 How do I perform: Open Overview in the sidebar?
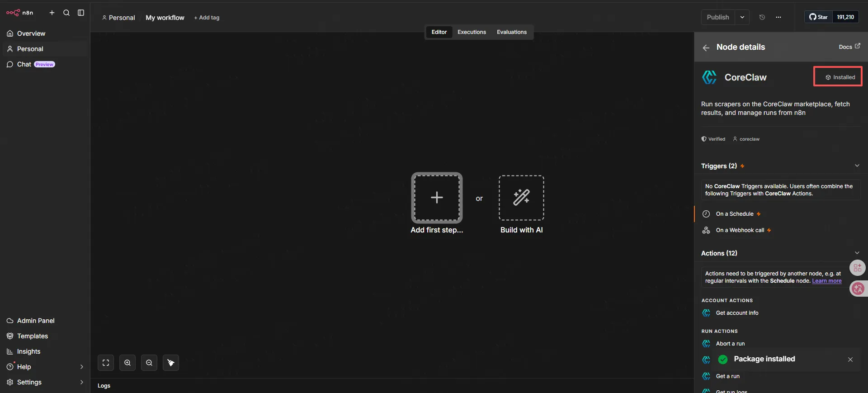(x=44, y=33)
